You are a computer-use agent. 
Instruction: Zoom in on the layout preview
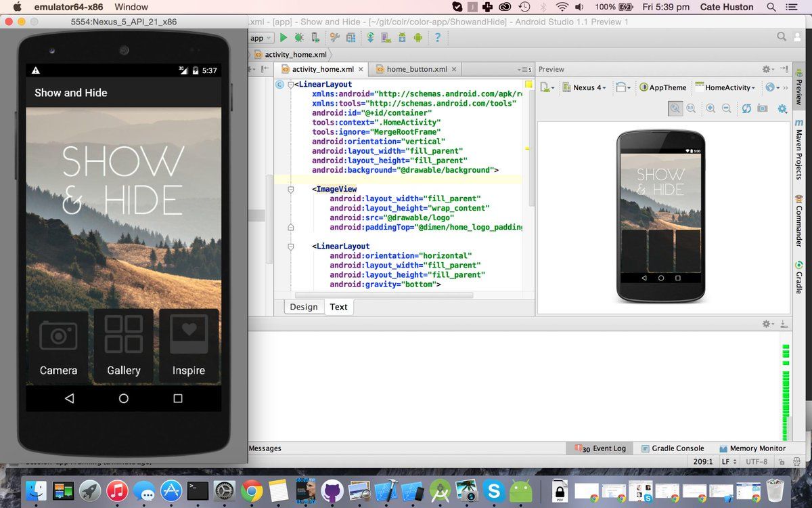(x=710, y=108)
